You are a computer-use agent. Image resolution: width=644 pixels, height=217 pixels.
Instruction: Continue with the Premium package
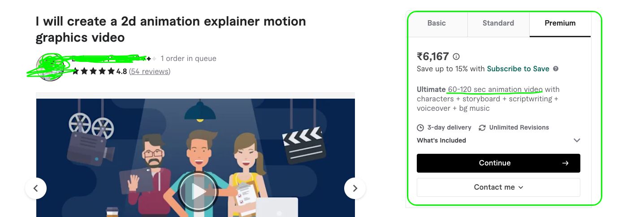(498, 163)
